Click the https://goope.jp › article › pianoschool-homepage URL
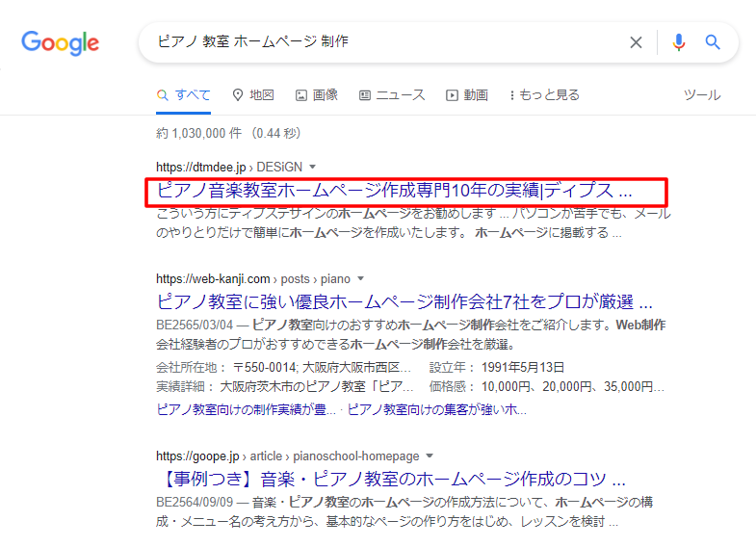Screen dimensions: 756x547 (x=288, y=456)
